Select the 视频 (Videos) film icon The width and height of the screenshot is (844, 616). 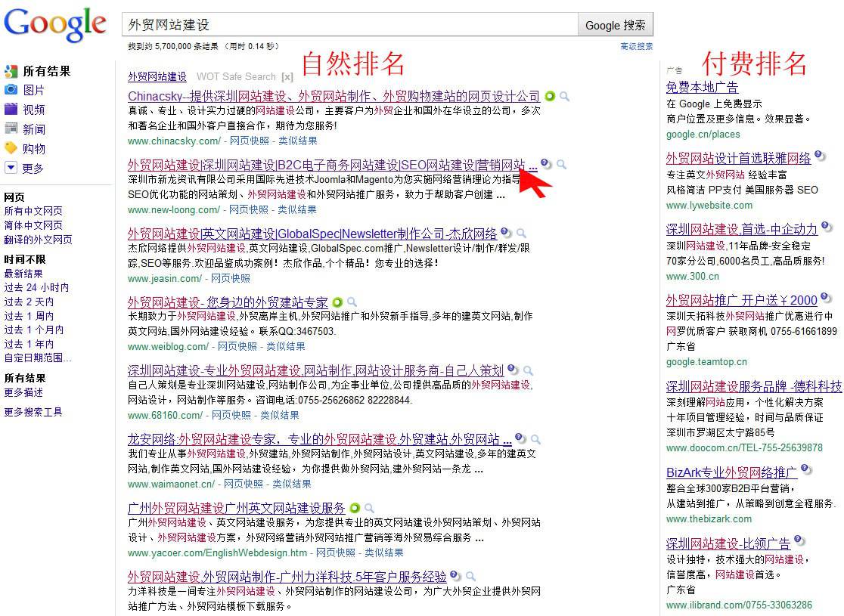(x=11, y=110)
